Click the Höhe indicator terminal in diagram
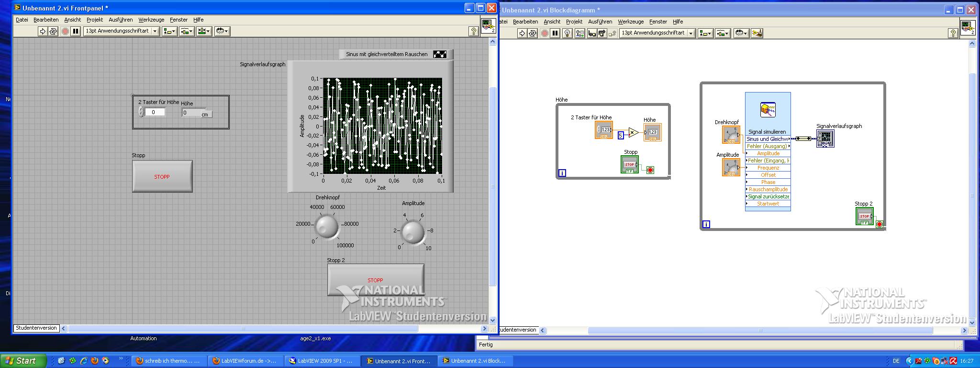Screen dimensions: 980x368 [x=653, y=132]
